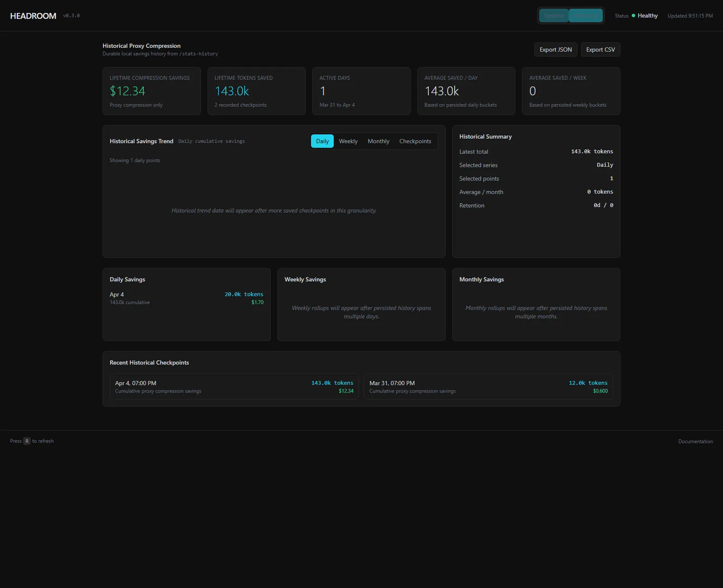Click the green Healthy status dot

click(x=633, y=16)
